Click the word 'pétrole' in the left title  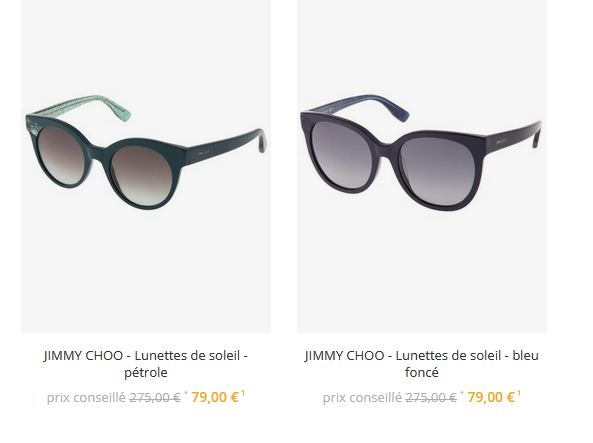click(x=146, y=373)
